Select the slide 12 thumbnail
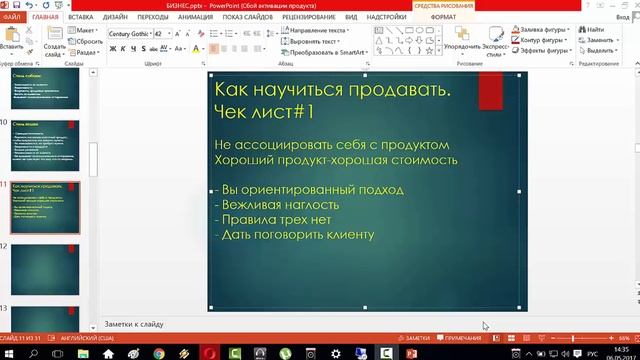Viewport: 640px width, 360px height. point(45,269)
